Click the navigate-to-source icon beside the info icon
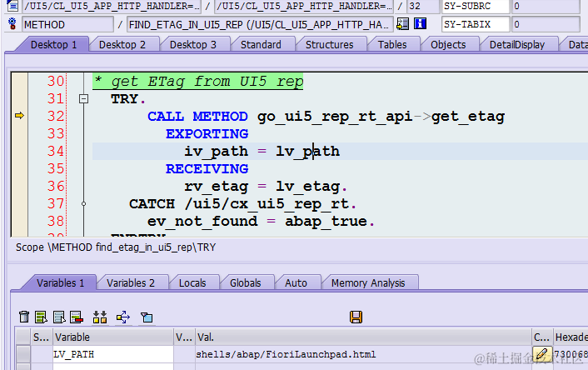 403,24
